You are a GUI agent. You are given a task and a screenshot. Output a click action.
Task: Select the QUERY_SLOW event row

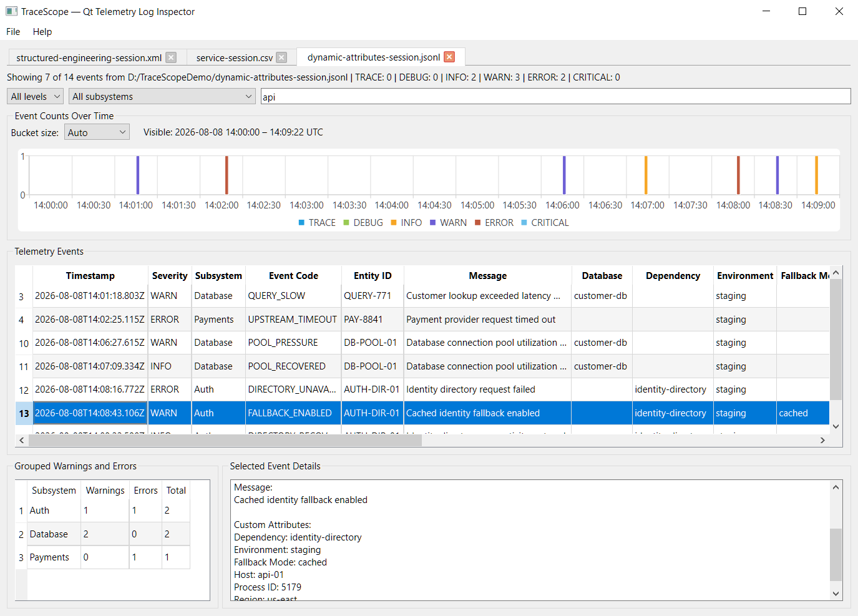[x=422, y=296]
